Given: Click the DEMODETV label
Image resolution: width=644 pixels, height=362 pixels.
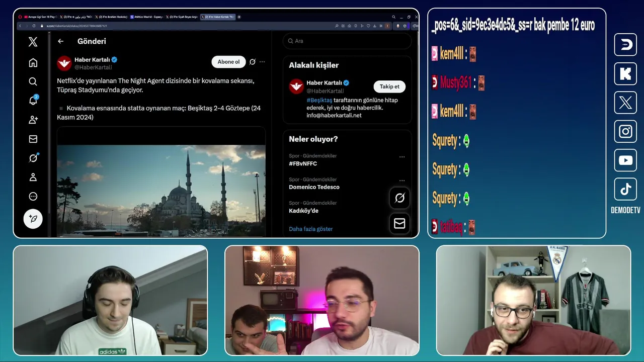Looking at the screenshot, I should [x=625, y=211].
